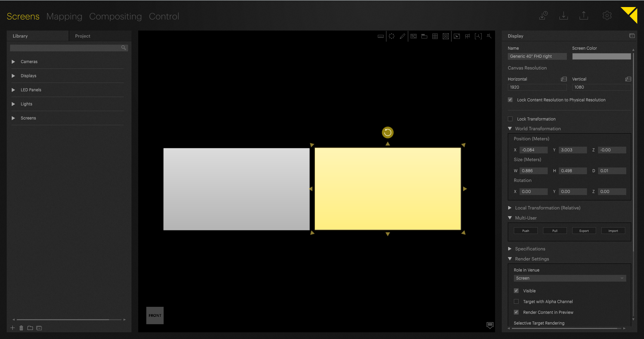Click the Screen Color swatch

(601, 56)
